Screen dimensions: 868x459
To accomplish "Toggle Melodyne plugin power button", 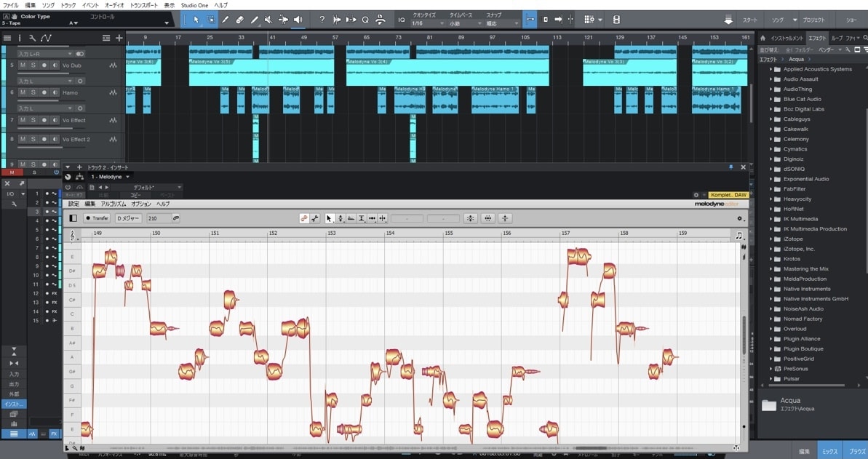I will tap(68, 187).
